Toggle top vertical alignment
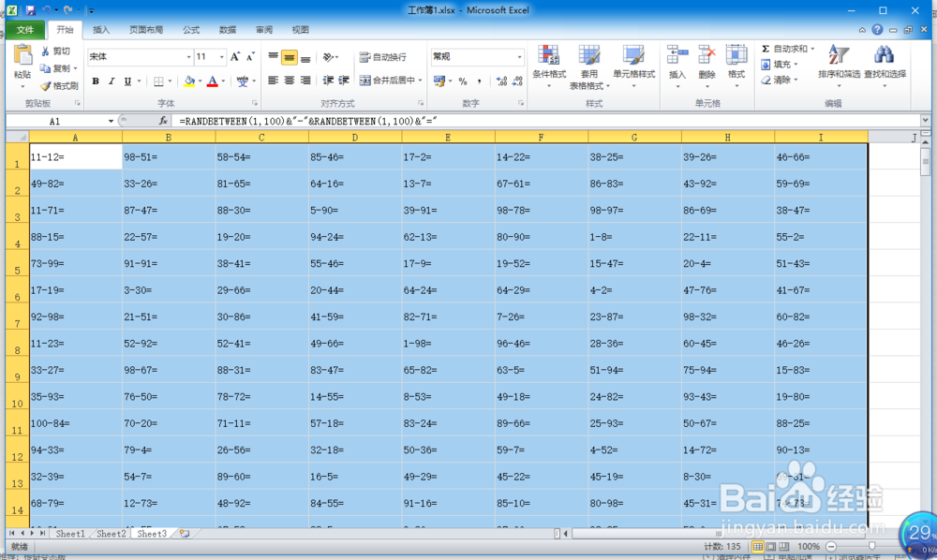937x560 pixels. pyautogui.click(x=273, y=57)
